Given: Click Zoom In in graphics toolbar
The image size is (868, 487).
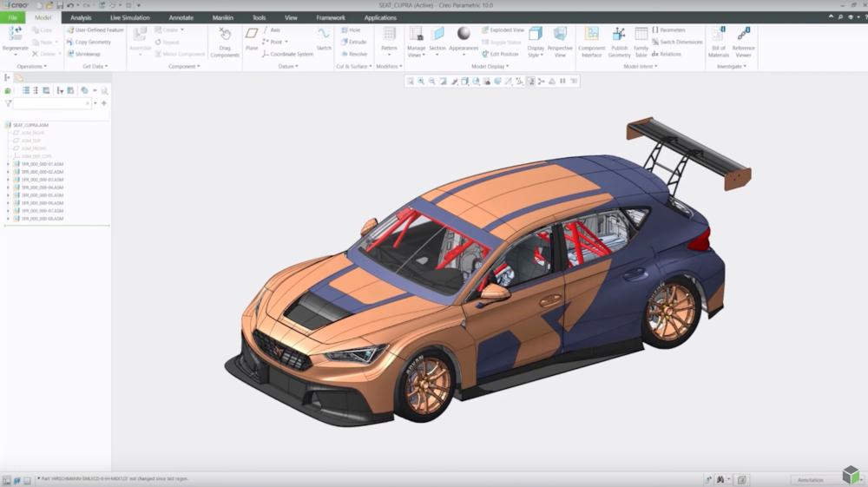Looking at the screenshot, I should coord(421,82).
